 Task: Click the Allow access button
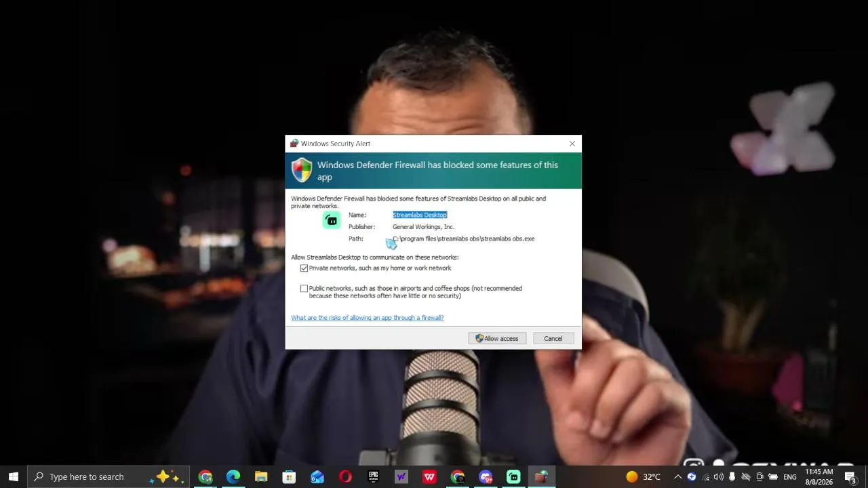tap(497, 338)
